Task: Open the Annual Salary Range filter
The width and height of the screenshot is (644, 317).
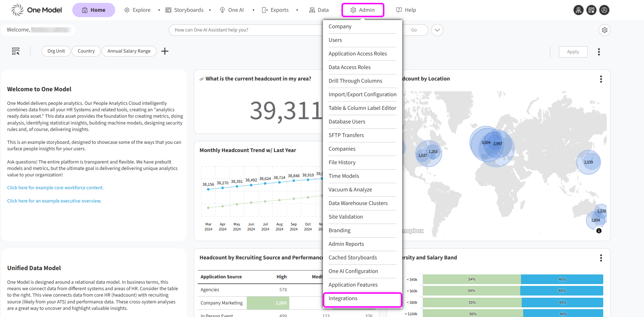Action: point(129,51)
